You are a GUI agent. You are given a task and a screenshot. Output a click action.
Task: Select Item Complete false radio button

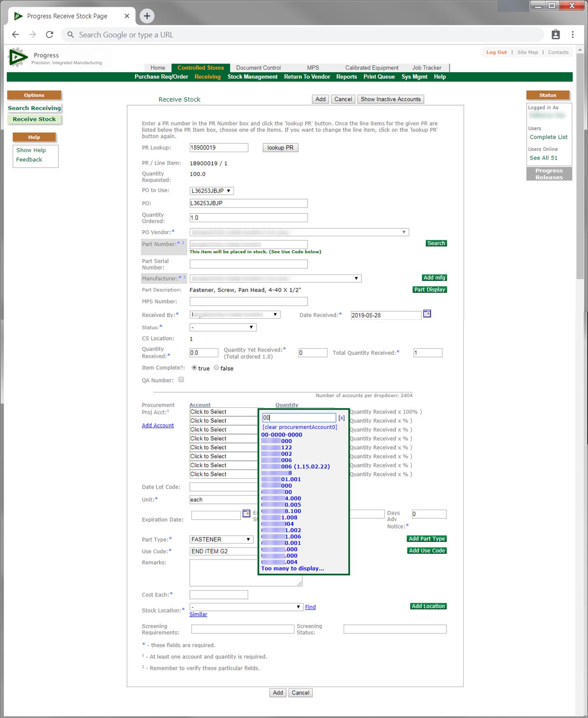216,368
